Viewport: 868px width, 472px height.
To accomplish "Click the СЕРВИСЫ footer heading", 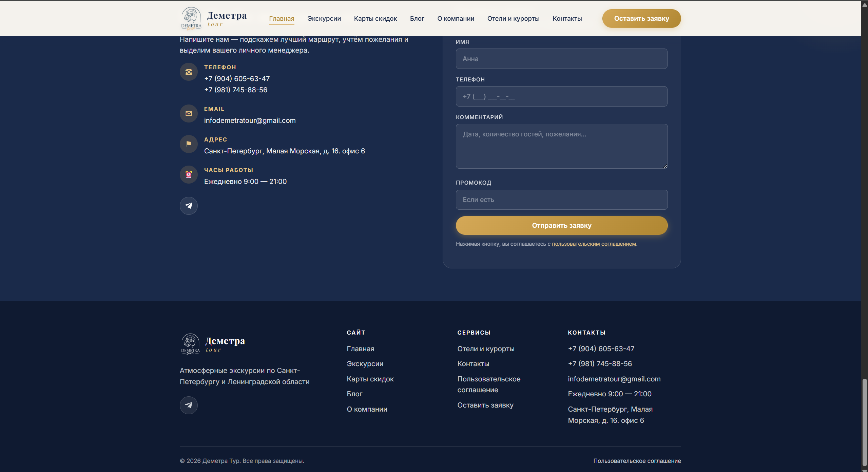I will 474,333.
